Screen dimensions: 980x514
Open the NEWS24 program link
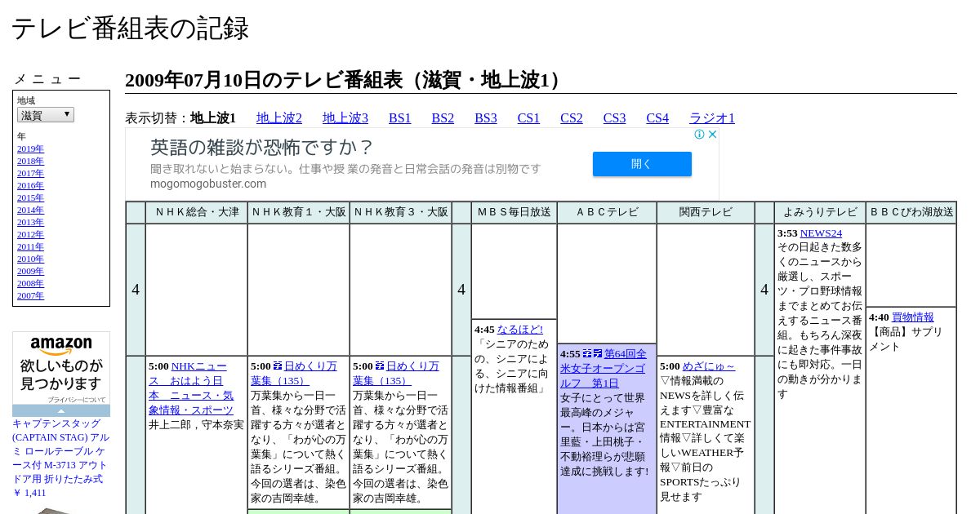coord(821,233)
